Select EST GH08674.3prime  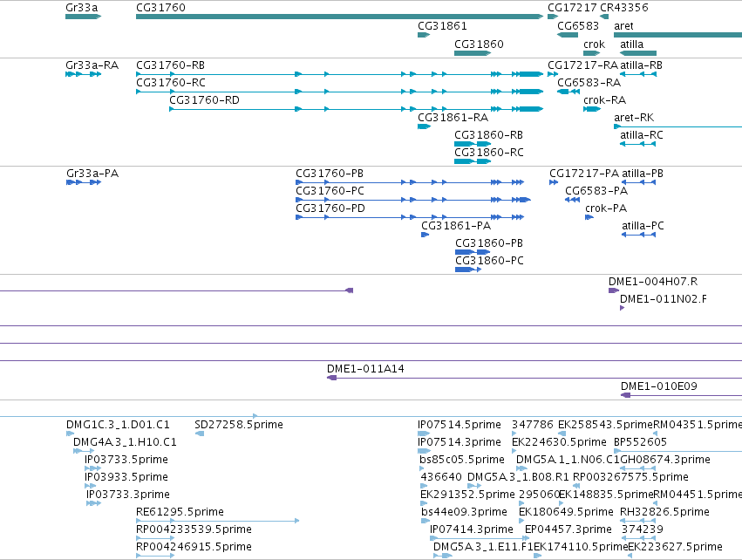pos(665,460)
